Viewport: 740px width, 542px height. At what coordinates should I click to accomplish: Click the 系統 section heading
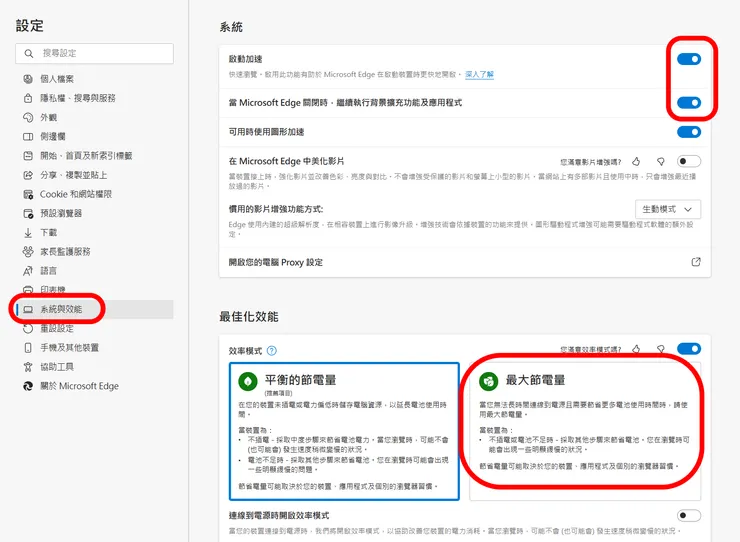tap(231, 27)
